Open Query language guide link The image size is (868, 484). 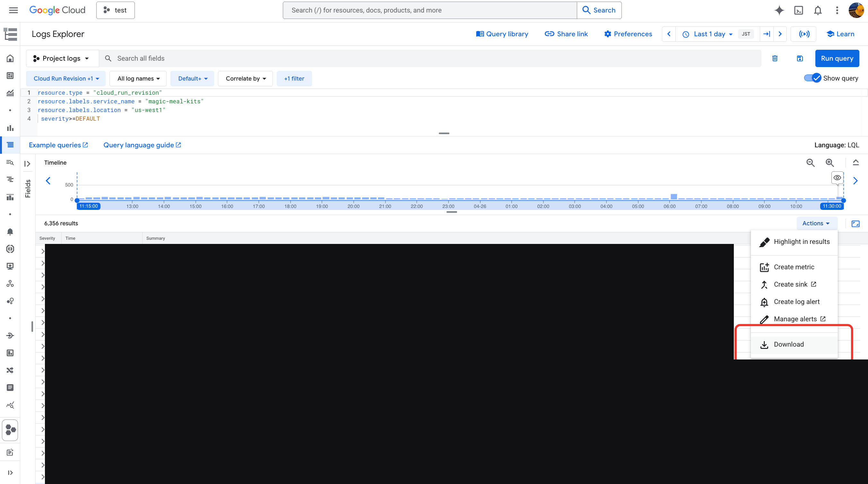(142, 145)
